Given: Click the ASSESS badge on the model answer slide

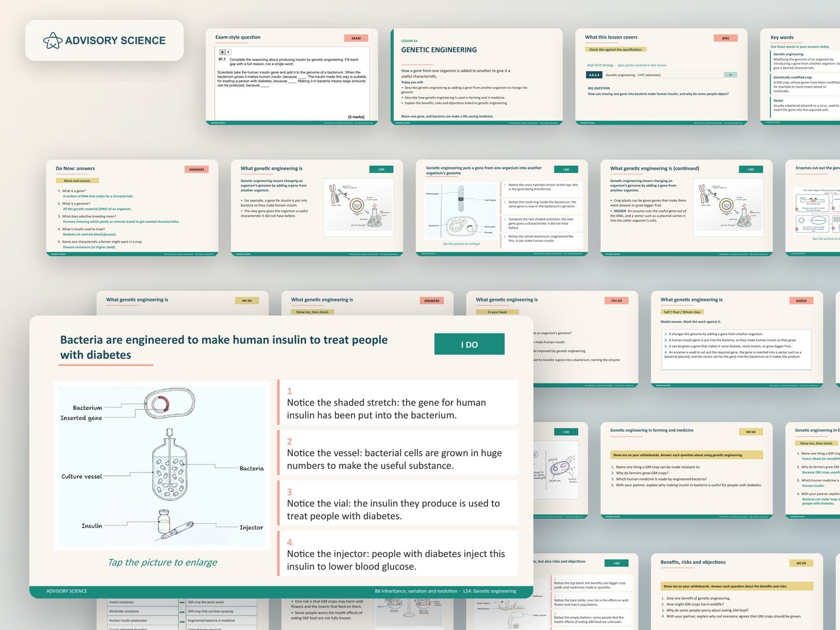Looking at the screenshot, I should click(x=801, y=301).
